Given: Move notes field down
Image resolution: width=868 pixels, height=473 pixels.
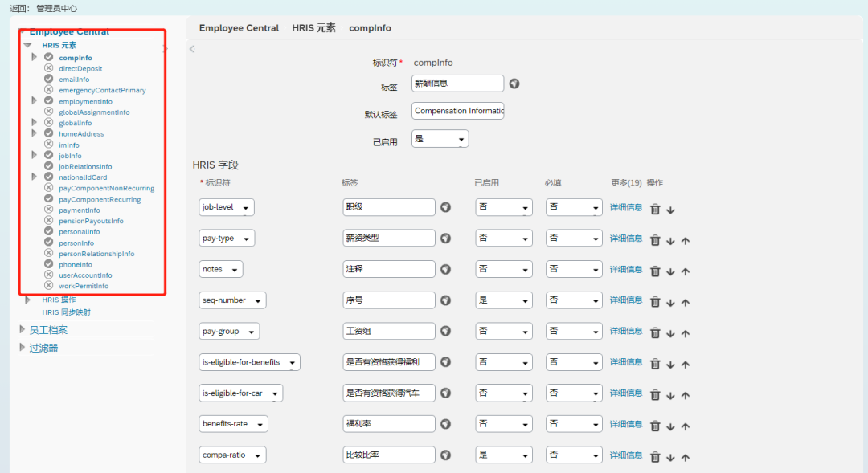Looking at the screenshot, I should (x=670, y=271).
